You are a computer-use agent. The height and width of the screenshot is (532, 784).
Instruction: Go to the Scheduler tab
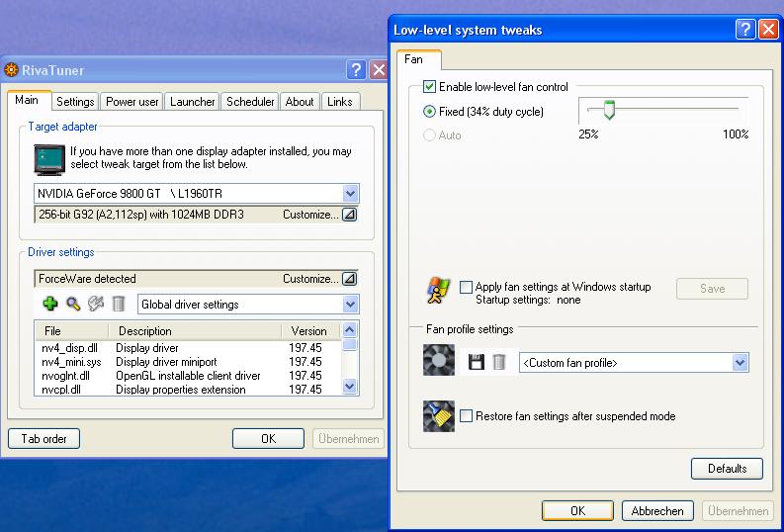coord(250,102)
